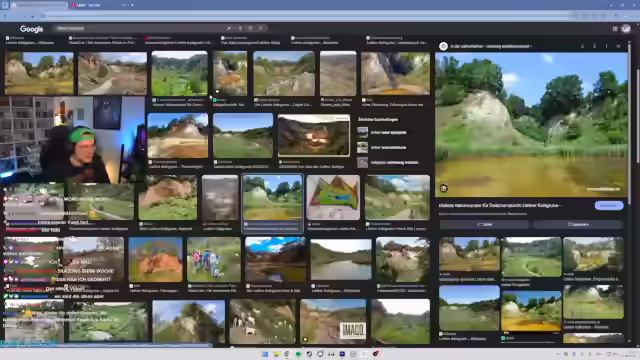
Task: Click the blue visit button in preview panel
Action: (x=609, y=205)
